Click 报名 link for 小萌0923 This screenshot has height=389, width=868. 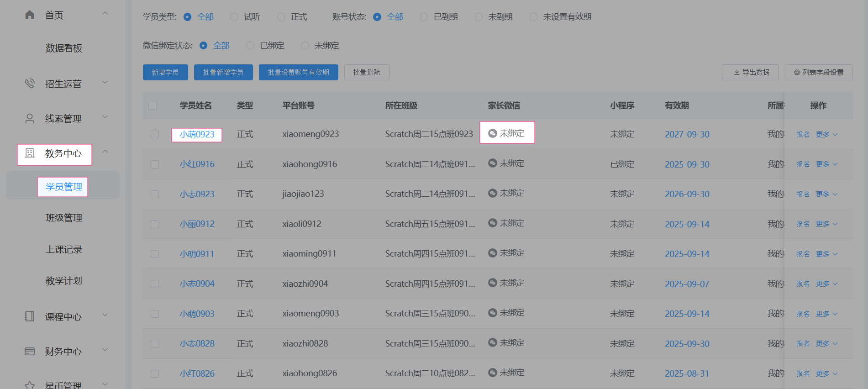(803, 134)
